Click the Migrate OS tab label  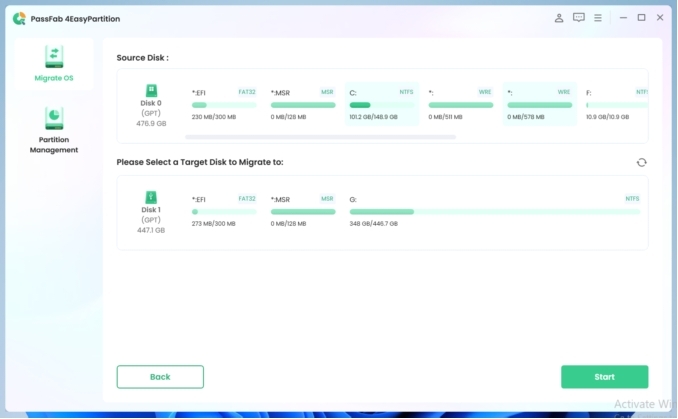click(x=54, y=78)
